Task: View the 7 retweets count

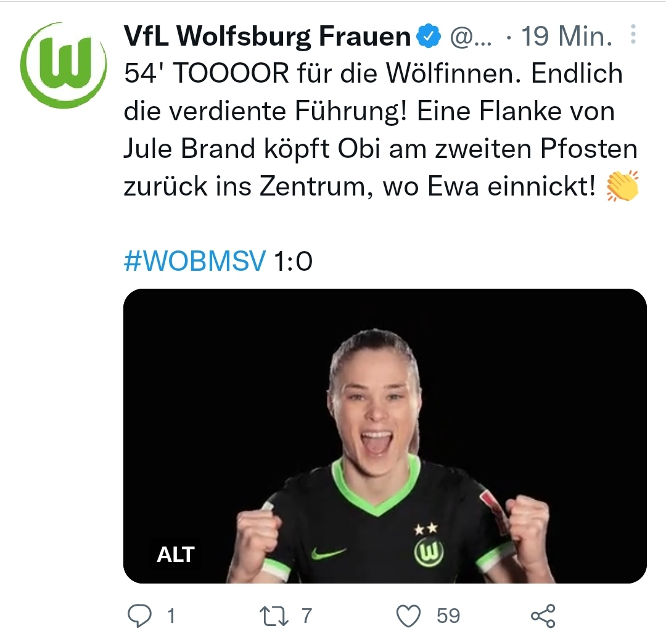Action: point(307,616)
